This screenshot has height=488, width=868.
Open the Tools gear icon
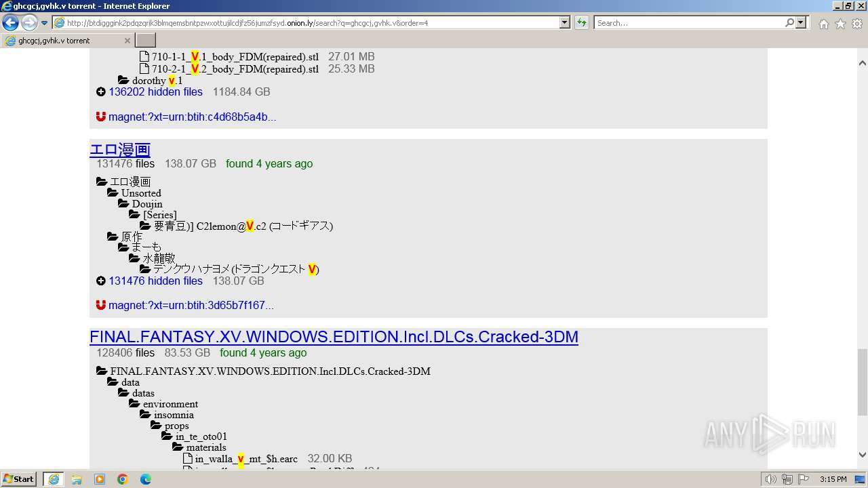point(856,24)
